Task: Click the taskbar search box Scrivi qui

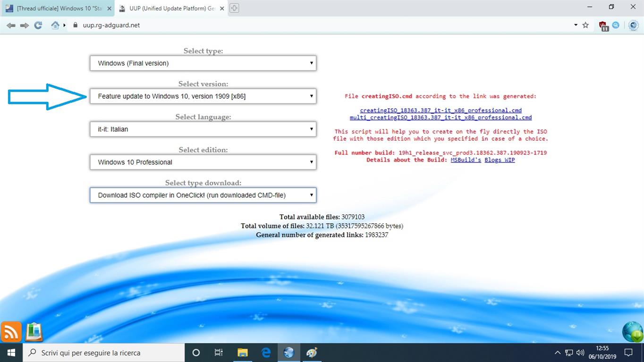Action: pyautogui.click(x=104, y=353)
